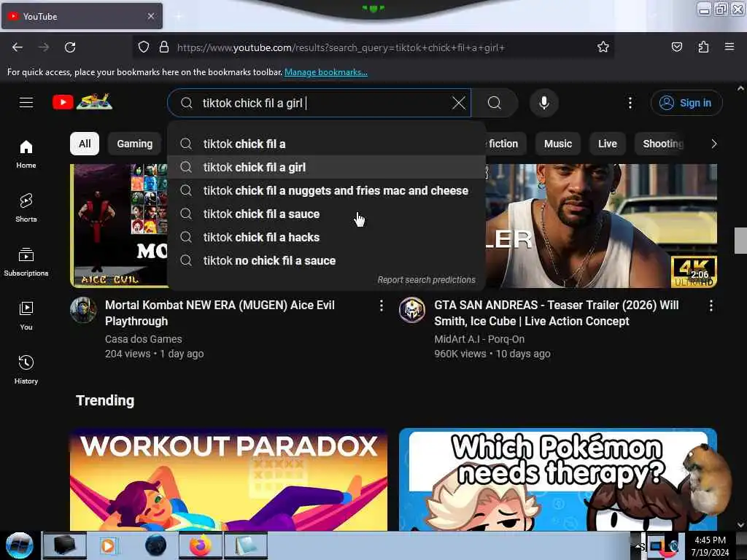The image size is (747, 560).
Task: Open options menu for Mortal Kombat video
Action: (x=381, y=306)
